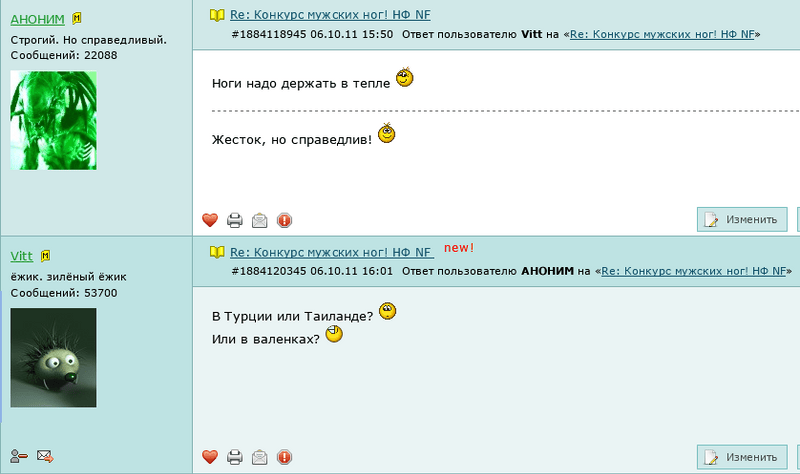This screenshot has width=800, height=474.
Task: Click the envelope icon under АНОНИМ's post
Action: [x=259, y=220]
